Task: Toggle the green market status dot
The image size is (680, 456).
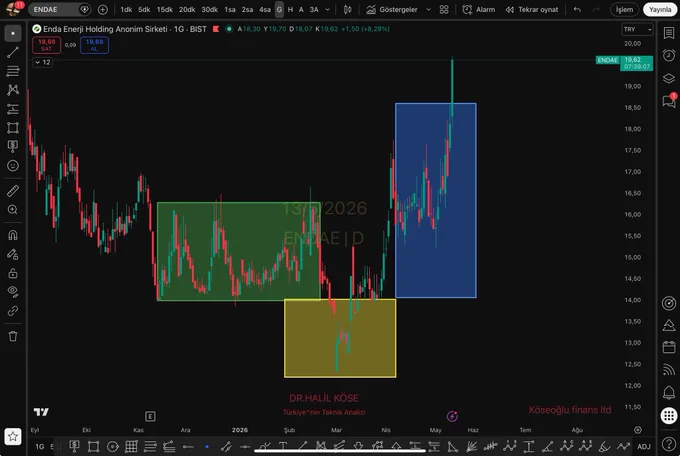Action: (229, 29)
